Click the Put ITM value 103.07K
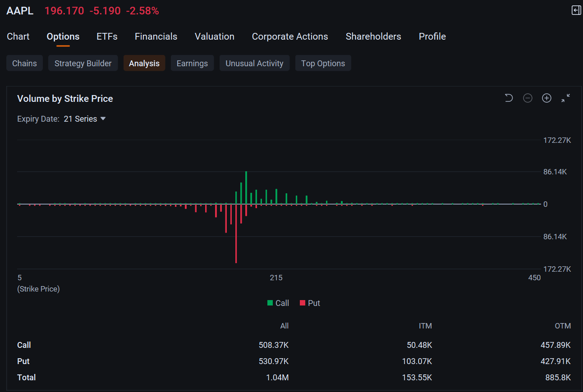The image size is (583, 392). coord(417,361)
